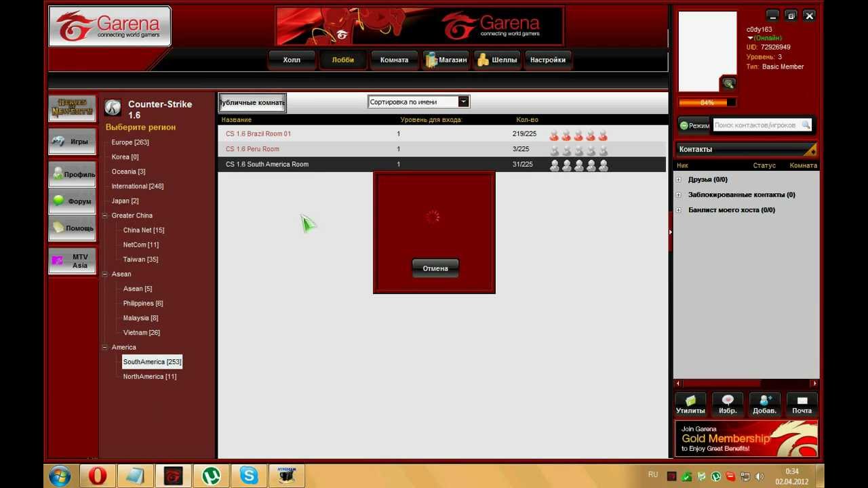This screenshot has height=488, width=868.
Task: Open Skype from the taskbar
Action: (250, 476)
